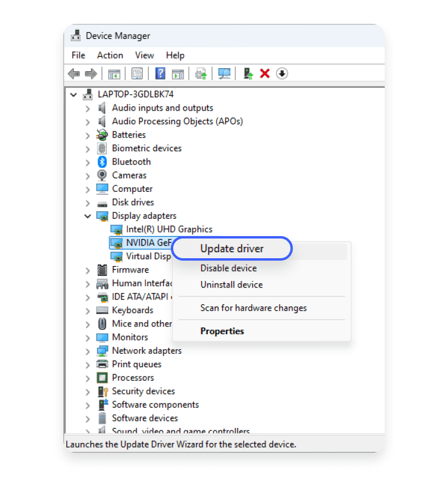Viewport: 448px width, 477px height.
Task: Open the View menu
Action: coord(144,55)
